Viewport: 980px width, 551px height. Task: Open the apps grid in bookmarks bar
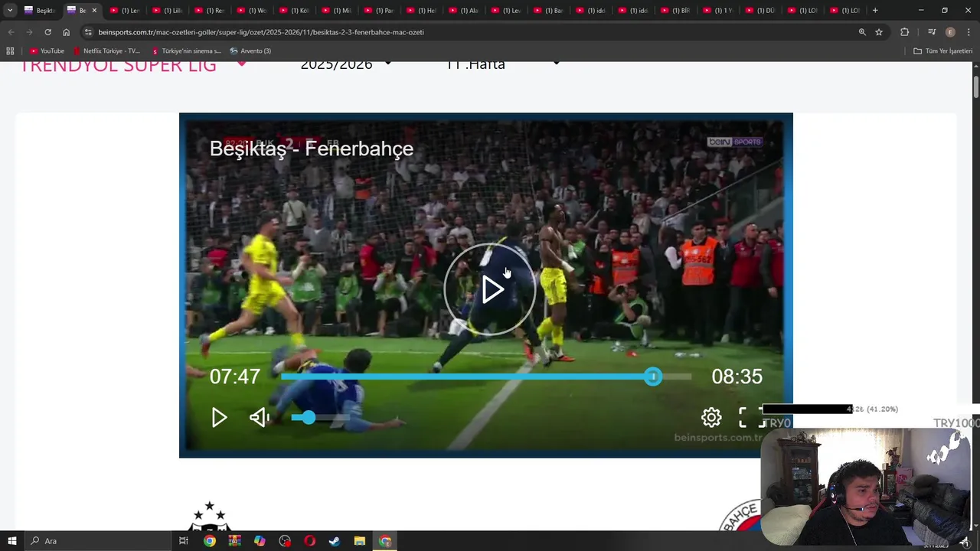10,51
